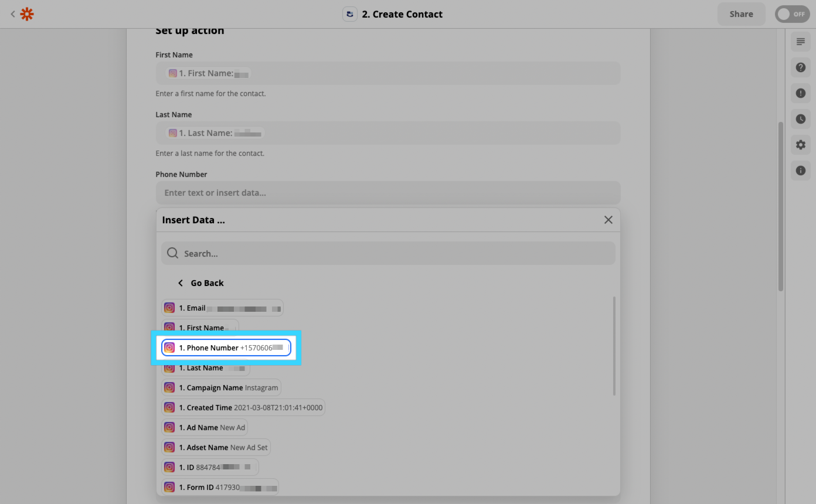Select the 1. Last Name data item
The image size is (816, 504).
pyautogui.click(x=206, y=368)
